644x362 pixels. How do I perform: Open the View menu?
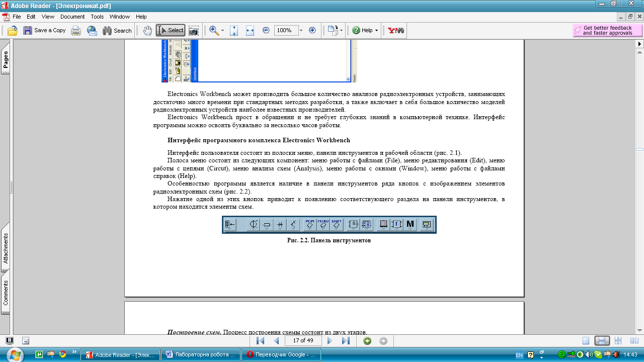(x=48, y=17)
